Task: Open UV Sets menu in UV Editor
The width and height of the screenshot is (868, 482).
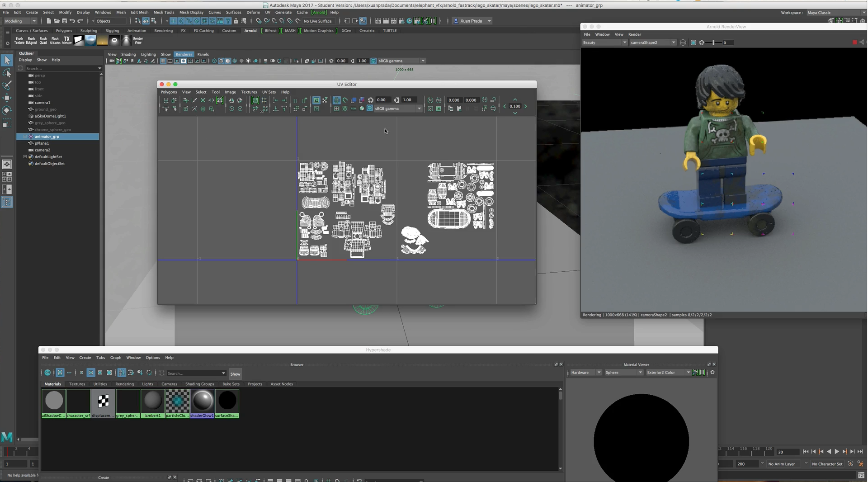Action: click(269, 92)
